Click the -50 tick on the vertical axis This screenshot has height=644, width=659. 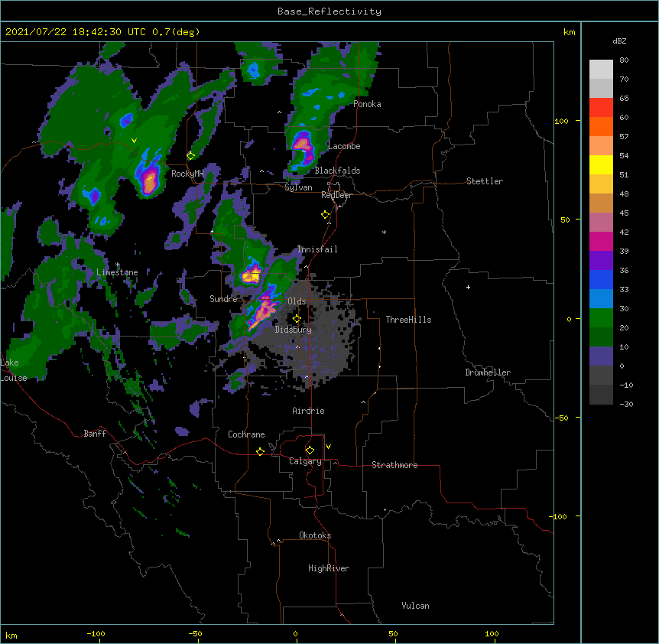(x=561, y=418)
